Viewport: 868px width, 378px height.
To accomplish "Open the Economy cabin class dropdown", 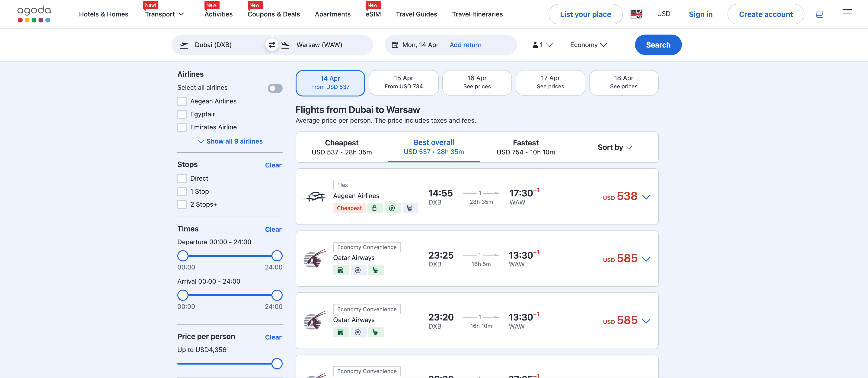I will [x=588, y=45].
